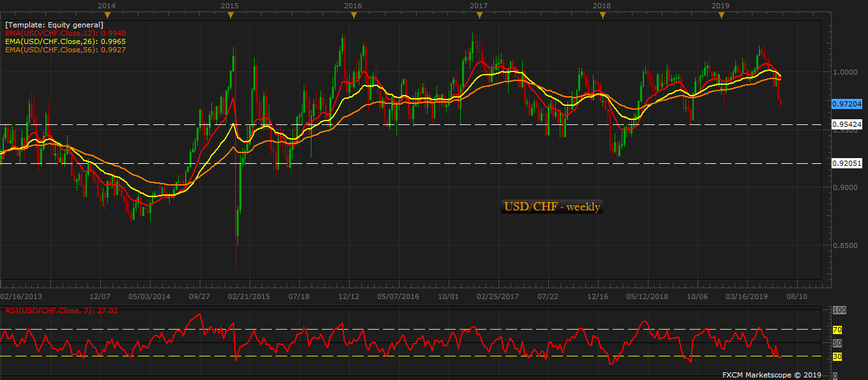
Task: Click the 2019 year marker triangle
Action: pyautogui.click(x=721, y=15)
